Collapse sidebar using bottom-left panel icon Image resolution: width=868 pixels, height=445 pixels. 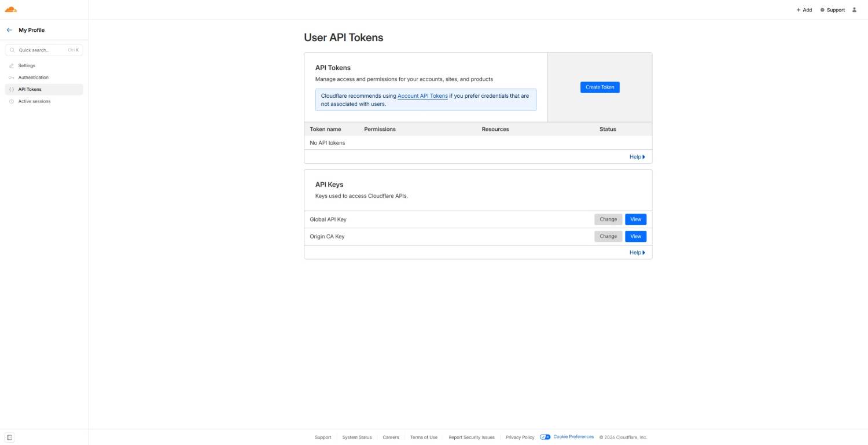pos(9,437)
